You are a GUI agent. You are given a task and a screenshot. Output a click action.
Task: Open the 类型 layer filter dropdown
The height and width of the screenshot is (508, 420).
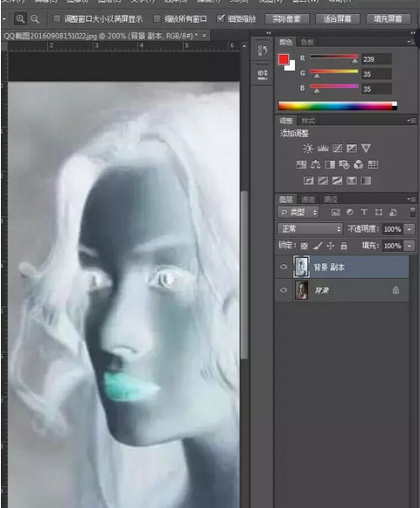pyautogui.click(x=298, y=212)
